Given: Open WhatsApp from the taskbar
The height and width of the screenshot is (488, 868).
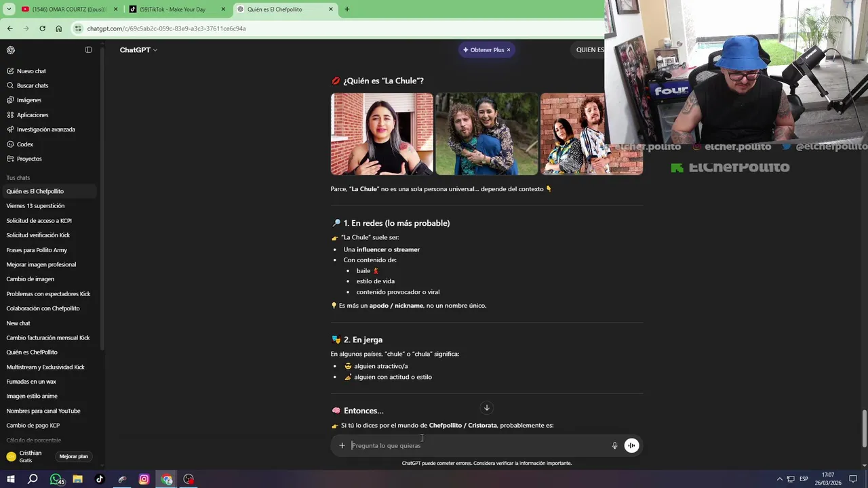Looking at the screenshot, I should click(x=57, y=479).
